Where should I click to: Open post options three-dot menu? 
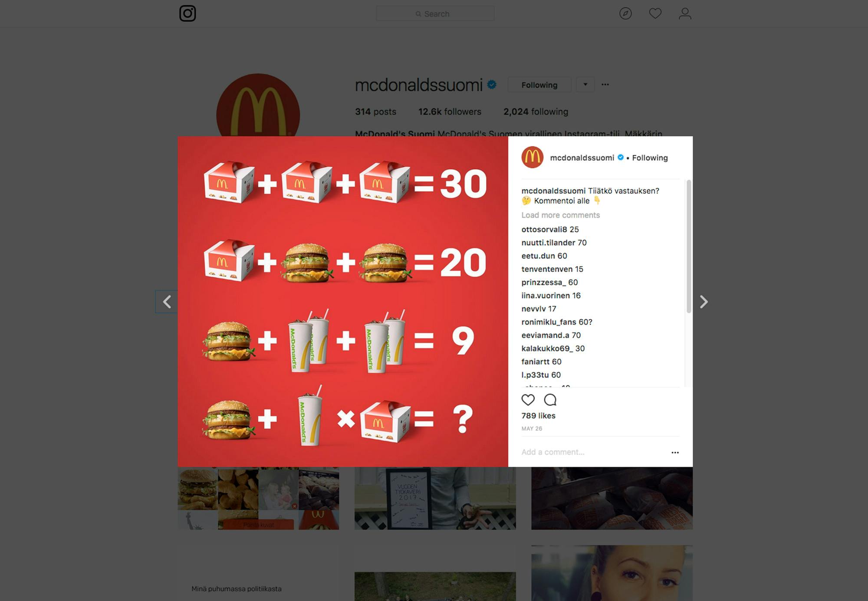click(675, 452)
